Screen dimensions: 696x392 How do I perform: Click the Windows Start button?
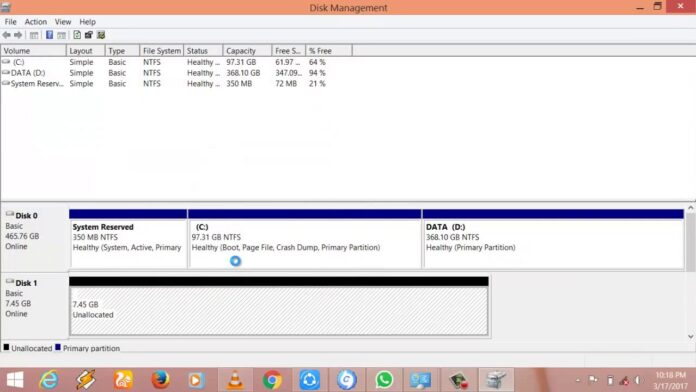15,380
